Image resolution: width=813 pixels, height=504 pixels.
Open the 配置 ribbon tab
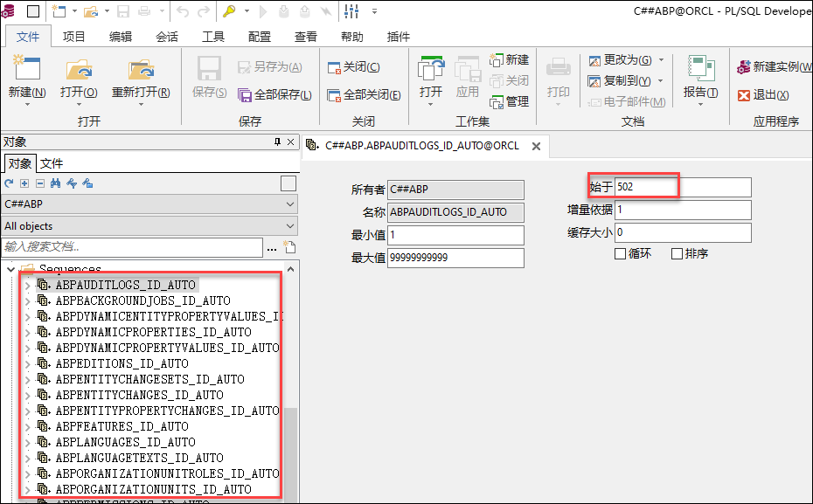[260, 37]
